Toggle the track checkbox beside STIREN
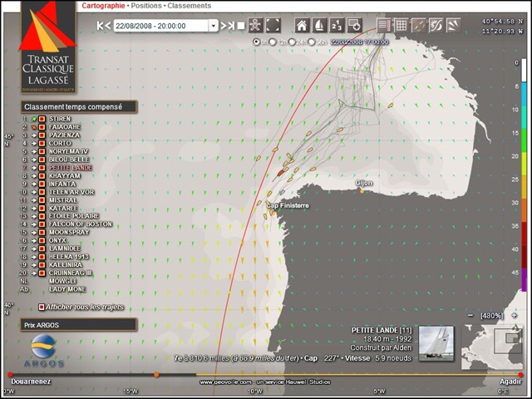The height and width of the screenshot is (399, 532). 42,119
